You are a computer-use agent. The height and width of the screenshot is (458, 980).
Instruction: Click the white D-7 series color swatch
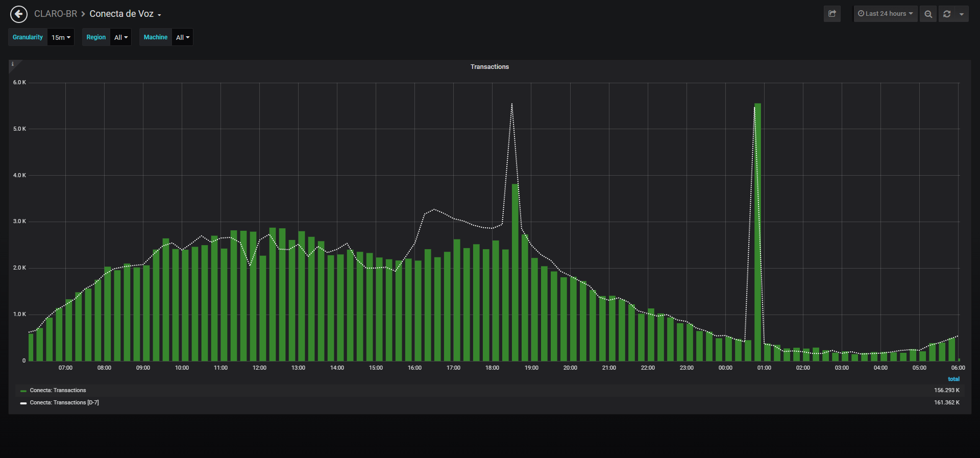pos(23,403)
